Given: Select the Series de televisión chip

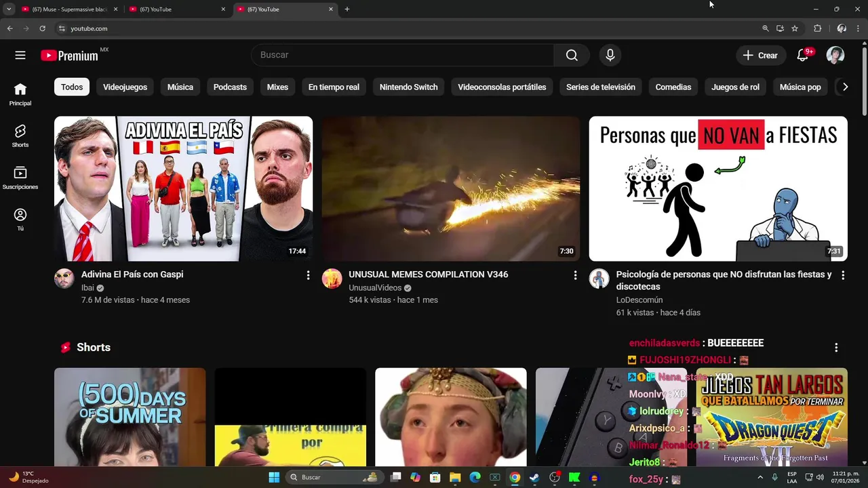Looking at the screenshot, I should tap(601, 87).
